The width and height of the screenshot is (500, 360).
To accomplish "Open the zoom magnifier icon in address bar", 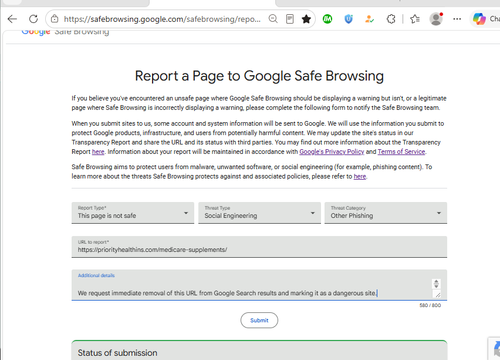I will (x=273, y=19).
